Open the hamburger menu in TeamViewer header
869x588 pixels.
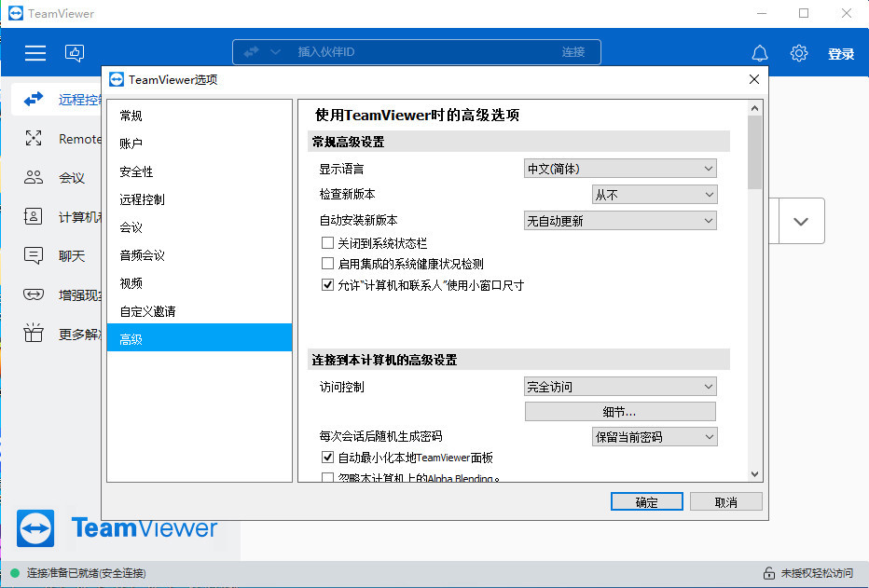pos(34,53)
